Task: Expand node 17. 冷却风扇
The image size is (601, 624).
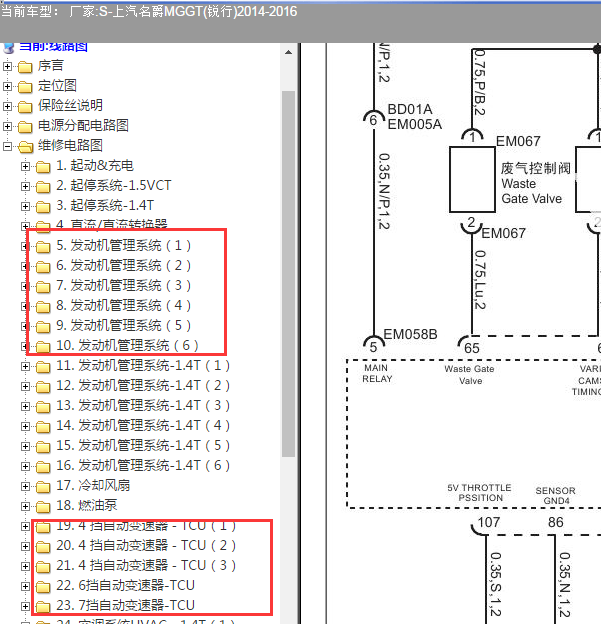Action: click(25, 486)
